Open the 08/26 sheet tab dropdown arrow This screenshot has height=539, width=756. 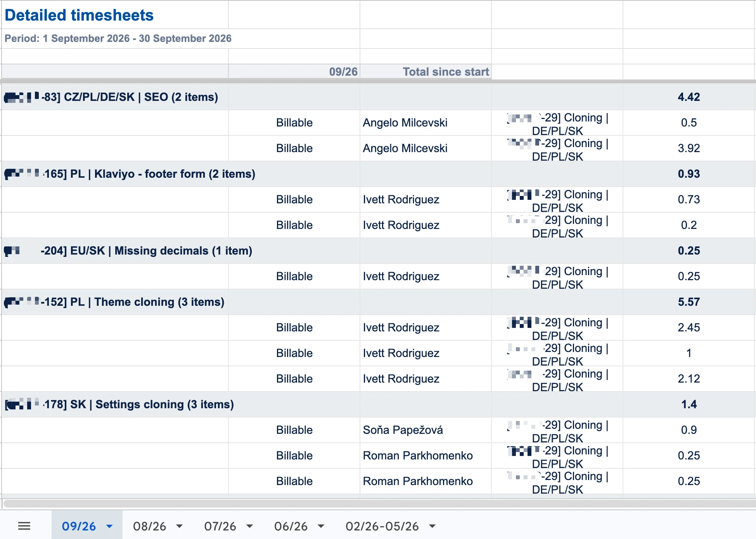point(179,527)
